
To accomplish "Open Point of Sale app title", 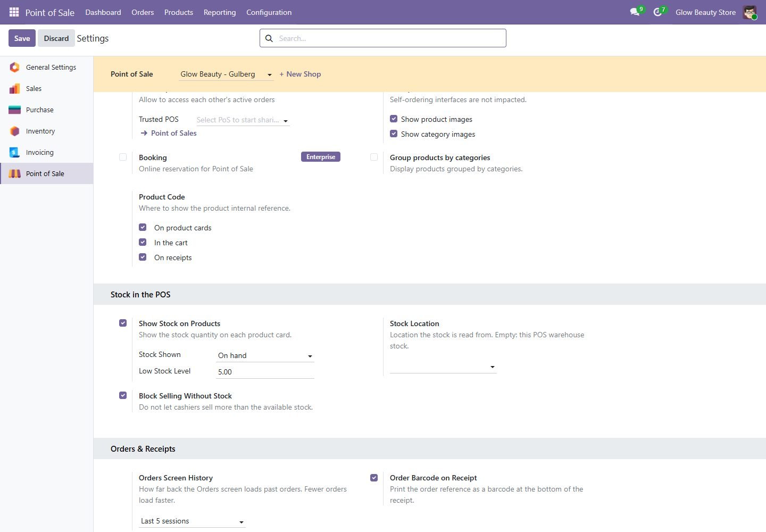I will (x=50, y=12).
